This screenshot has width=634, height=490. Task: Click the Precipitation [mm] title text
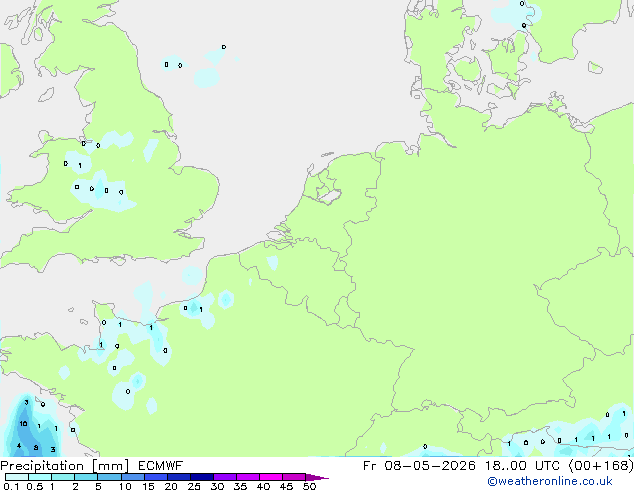pos(65,466)
